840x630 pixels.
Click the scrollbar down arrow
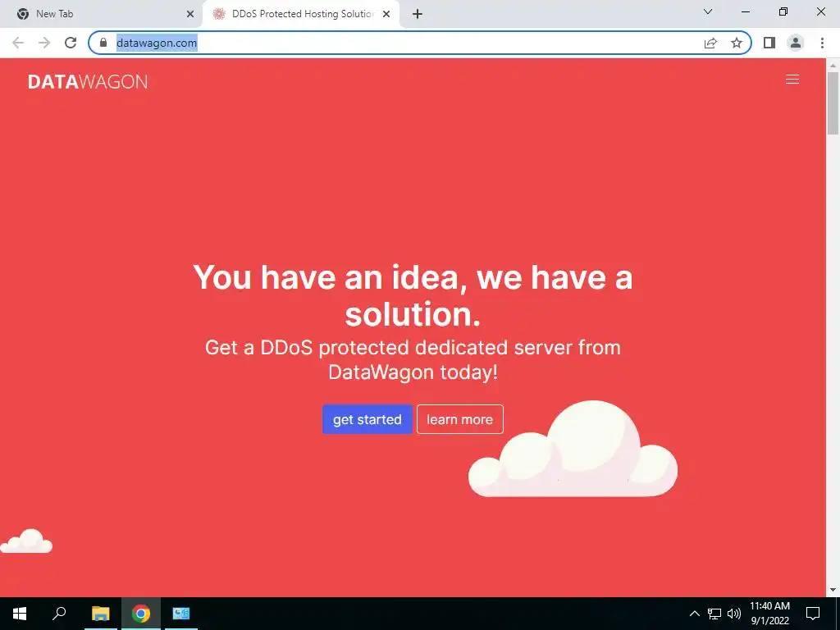click(833, 591)
